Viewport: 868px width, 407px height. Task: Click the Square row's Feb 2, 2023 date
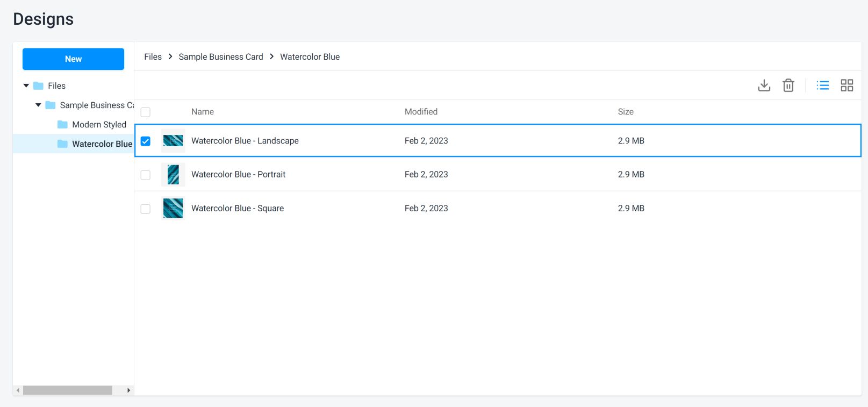(426, 209)
